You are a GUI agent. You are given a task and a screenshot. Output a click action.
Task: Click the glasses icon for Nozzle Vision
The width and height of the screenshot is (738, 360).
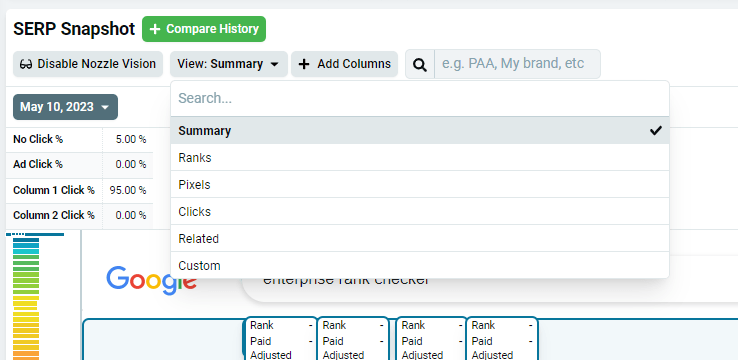[x=26, y=64]
